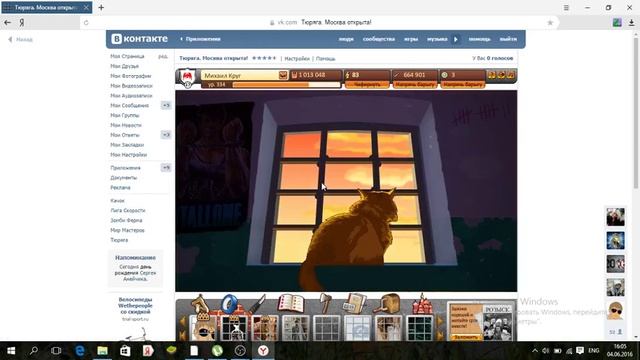
Task: Click Приложения back link in header
Action: [200, 39]
